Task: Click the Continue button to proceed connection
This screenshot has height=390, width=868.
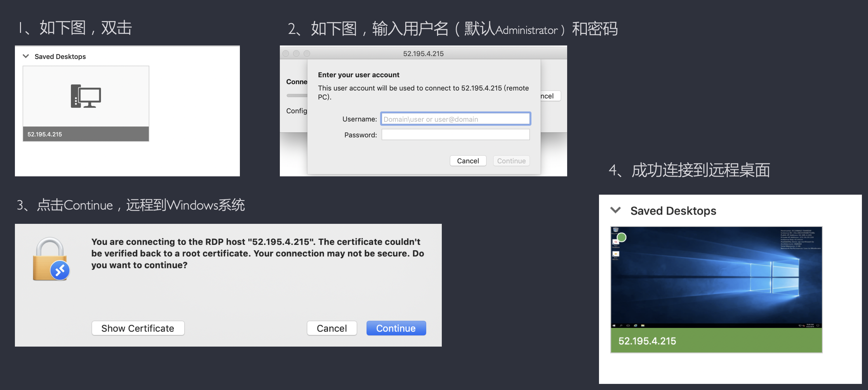Action: pyautogui.click(x=396, y=328)
